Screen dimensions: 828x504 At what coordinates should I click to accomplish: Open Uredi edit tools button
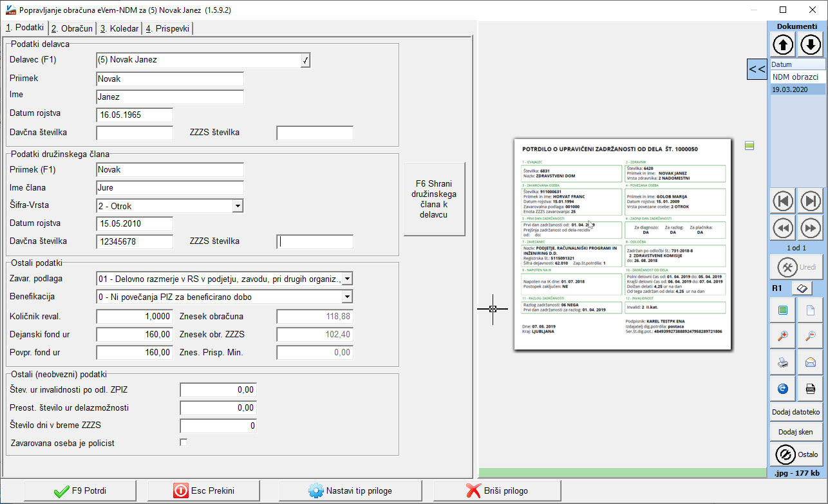pos(797,267)
